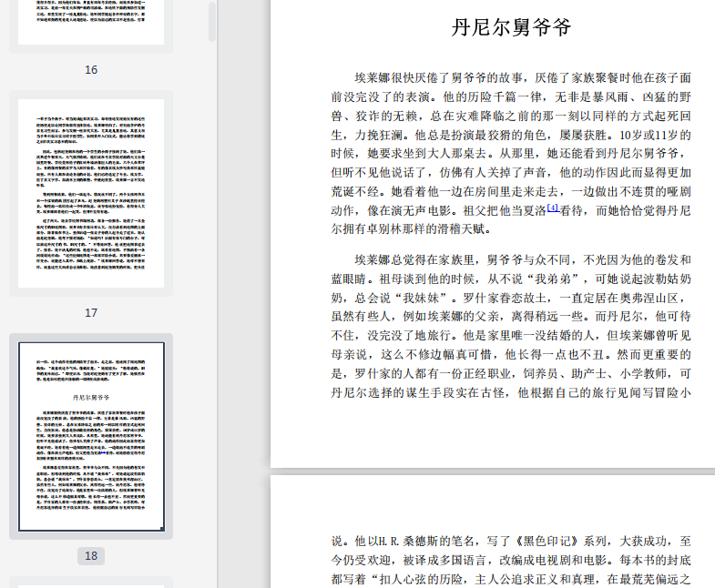Click the heading 丹尼尔舅爷爷
Viewport: 715px width, 588px height.
coord(511,27)
